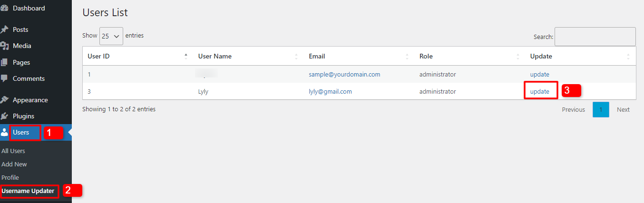This screenshot has height=203, width=644.
Task: Click the Users person icon
Action: tap(4, 133)
